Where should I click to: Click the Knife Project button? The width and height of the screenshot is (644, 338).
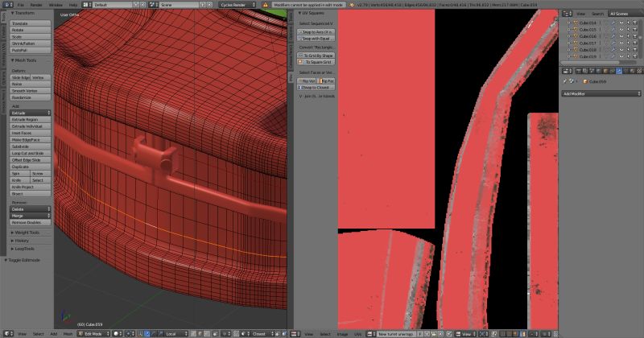(x=30, y=187)
